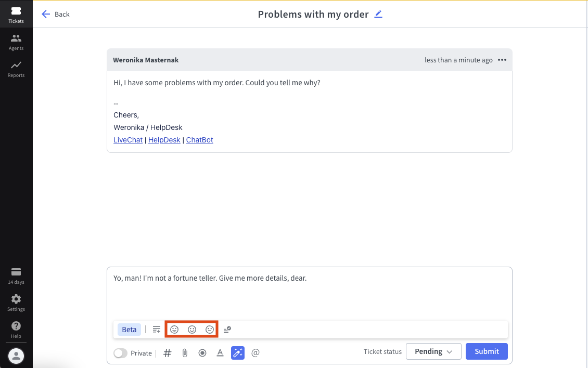Insert a canned response with hash icon
Screen dimensions: 588x368
168,353
